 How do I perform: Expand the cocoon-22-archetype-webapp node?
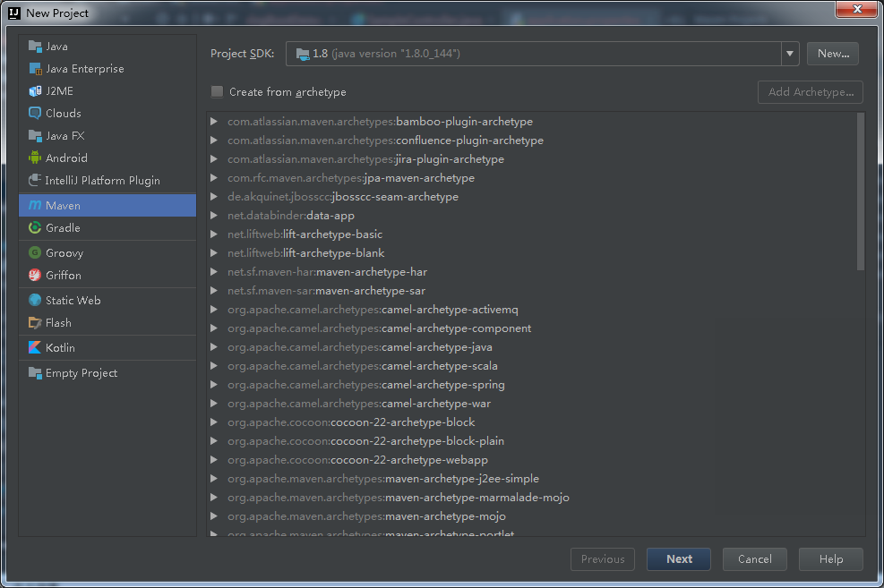214,460
